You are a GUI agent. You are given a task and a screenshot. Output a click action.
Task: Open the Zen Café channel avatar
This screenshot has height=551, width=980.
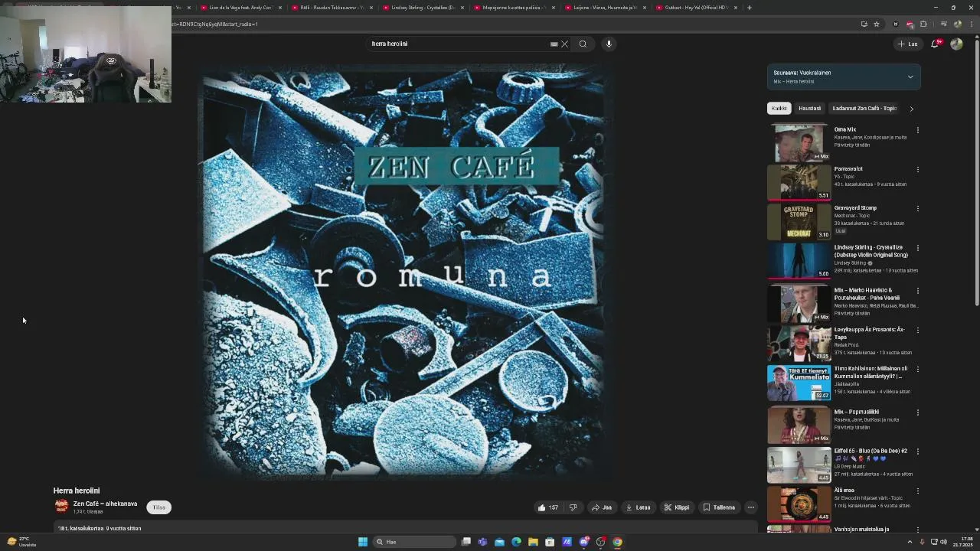coord(61,507)
